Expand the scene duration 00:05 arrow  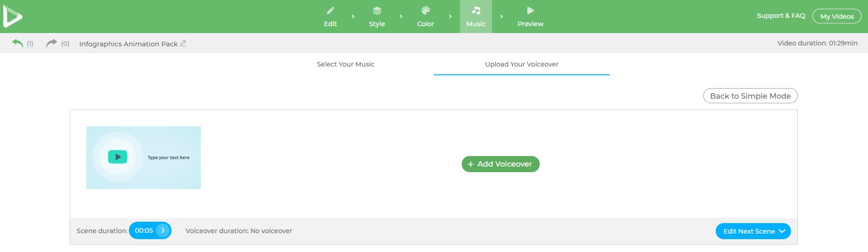[163, 230]
